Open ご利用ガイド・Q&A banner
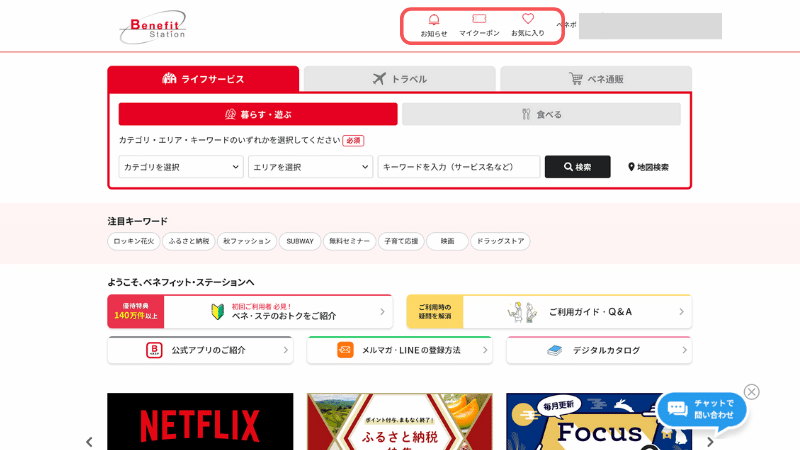 (x=549, y=311)
